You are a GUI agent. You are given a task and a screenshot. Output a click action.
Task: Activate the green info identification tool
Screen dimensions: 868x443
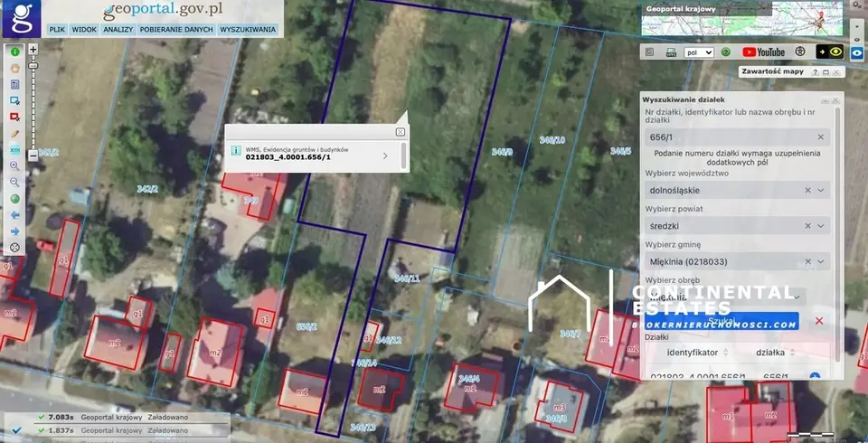tap(15, 52)
